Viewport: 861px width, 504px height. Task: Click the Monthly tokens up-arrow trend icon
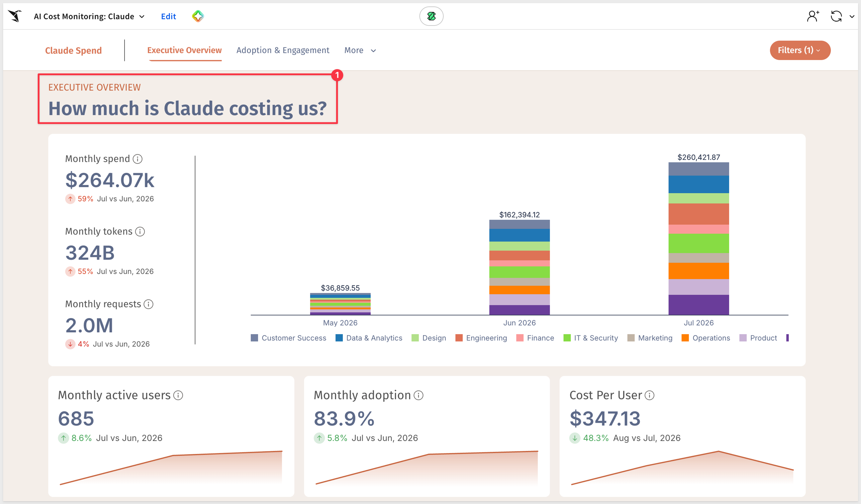pos(70,271)
